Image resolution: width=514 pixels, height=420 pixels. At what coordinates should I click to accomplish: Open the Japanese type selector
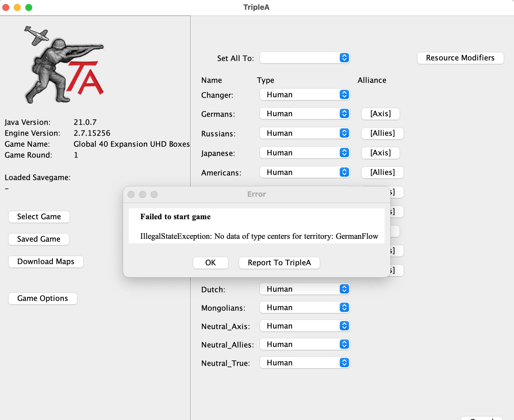tap(304, 152)
